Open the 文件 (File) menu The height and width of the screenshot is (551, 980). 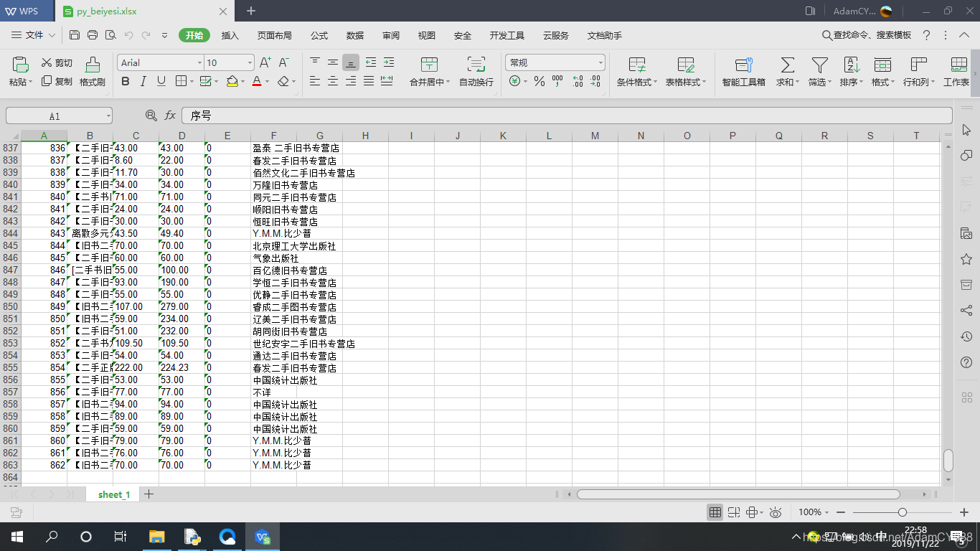click(34, 35)
